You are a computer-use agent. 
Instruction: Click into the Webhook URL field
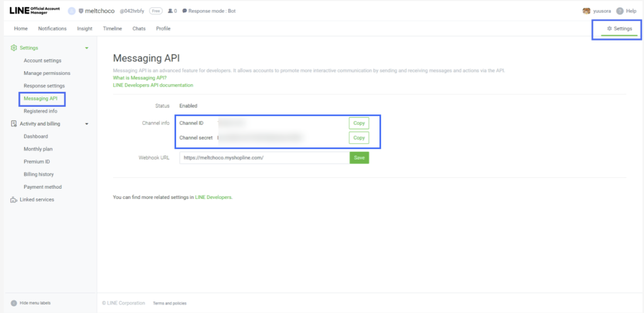coord(265,158)
